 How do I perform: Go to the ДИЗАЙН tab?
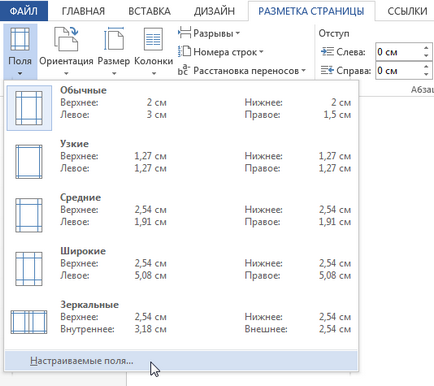[x=214, y=11]
